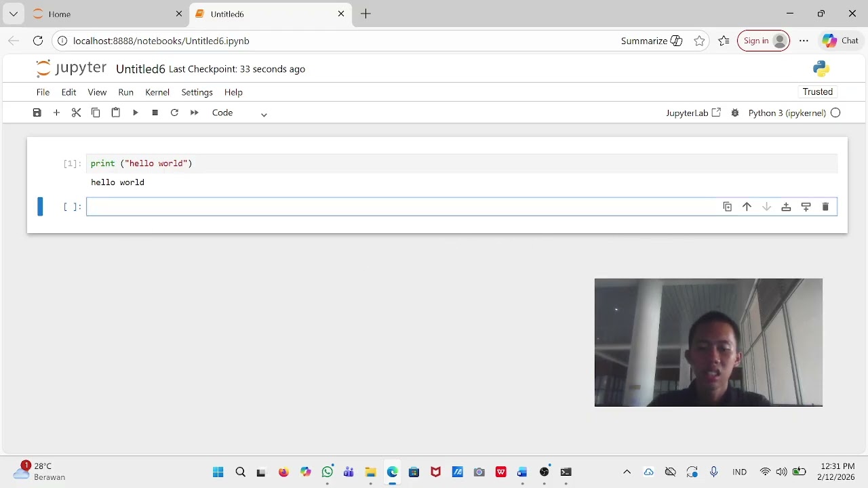This screenshot has width=868, height=488.
Task: Click the Trusted notebook button
Action: [817, 91]
